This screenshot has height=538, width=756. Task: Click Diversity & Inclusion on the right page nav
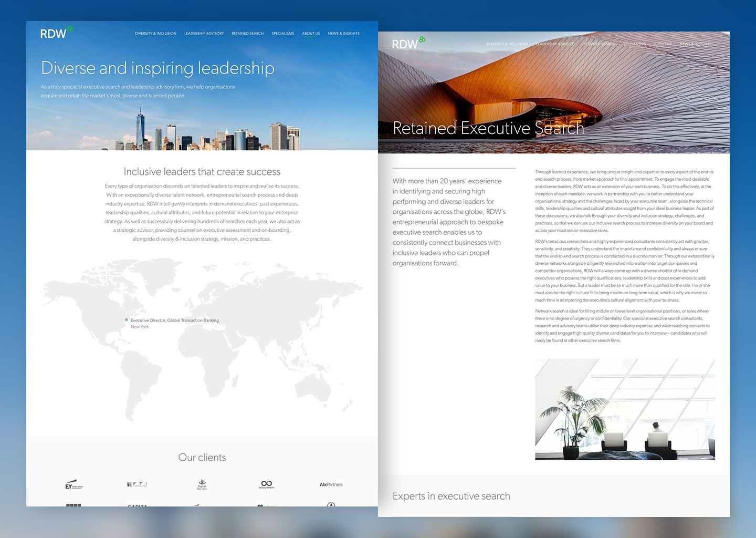point(507,44)
